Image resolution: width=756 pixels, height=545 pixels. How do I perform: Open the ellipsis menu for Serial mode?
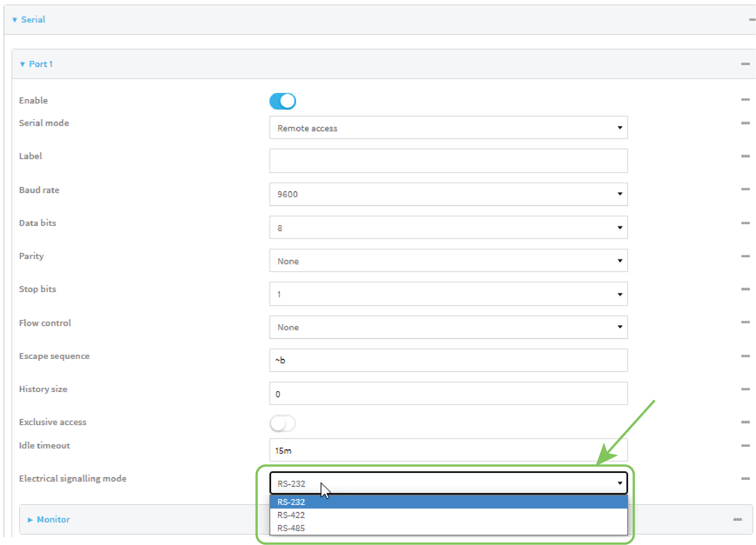(x=745, y=123)
